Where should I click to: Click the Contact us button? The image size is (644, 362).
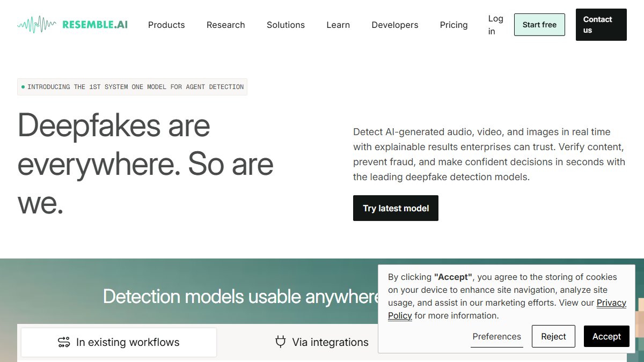click(601, 25)
